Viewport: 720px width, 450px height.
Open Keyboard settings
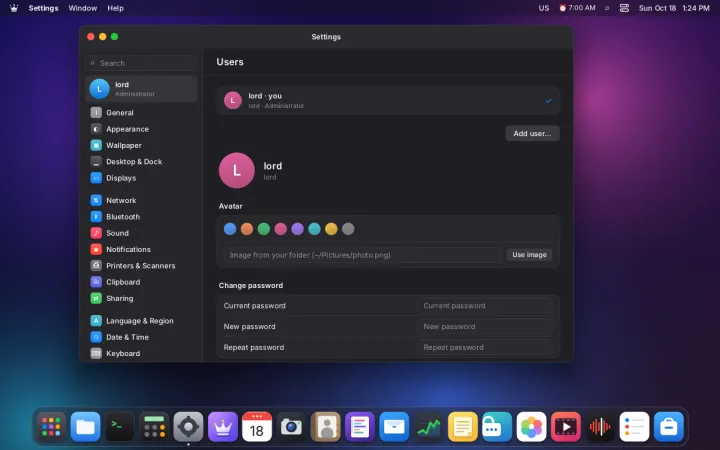(141, 353)
